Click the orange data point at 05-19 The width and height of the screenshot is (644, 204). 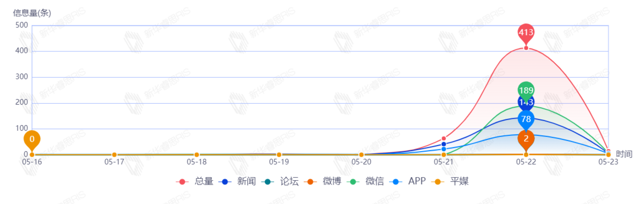tap(279, 155)
